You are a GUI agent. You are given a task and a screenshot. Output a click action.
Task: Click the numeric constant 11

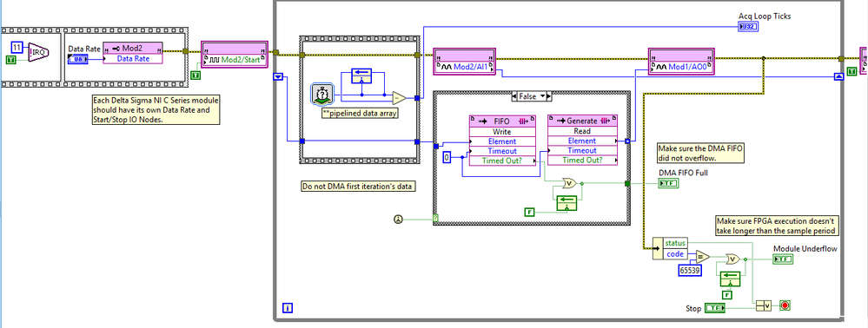[17, 48]
